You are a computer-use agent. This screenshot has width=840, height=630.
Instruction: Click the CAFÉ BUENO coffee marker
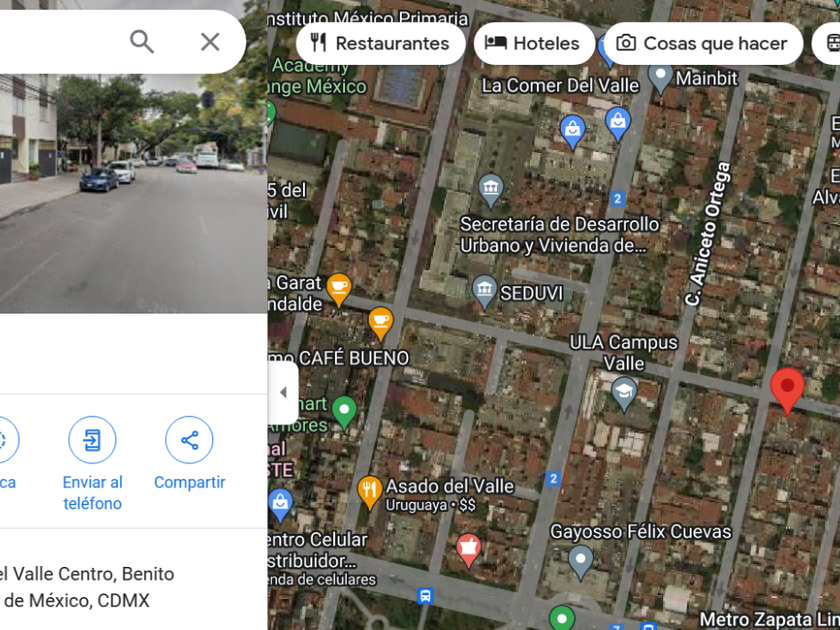[x=380, y=324]
